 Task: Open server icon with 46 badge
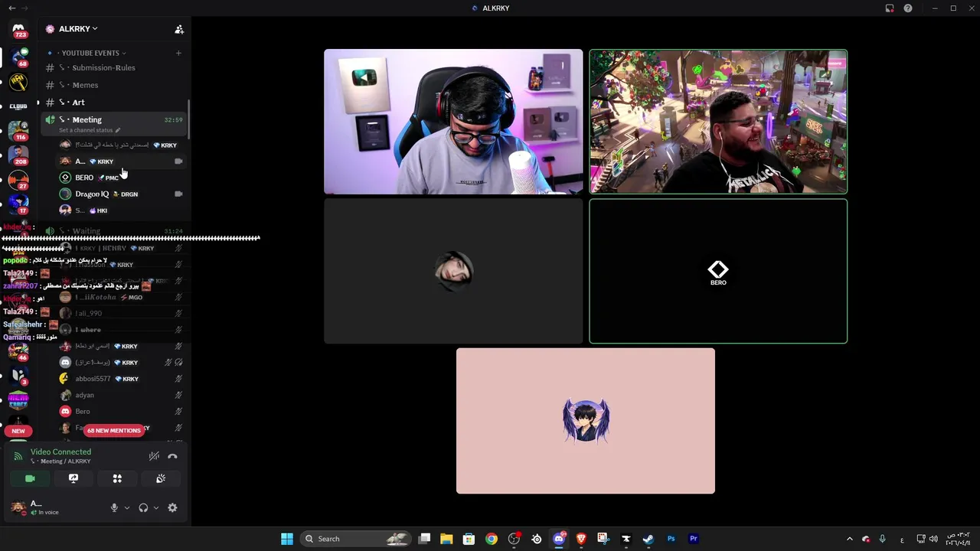click(x=18, y=351)
